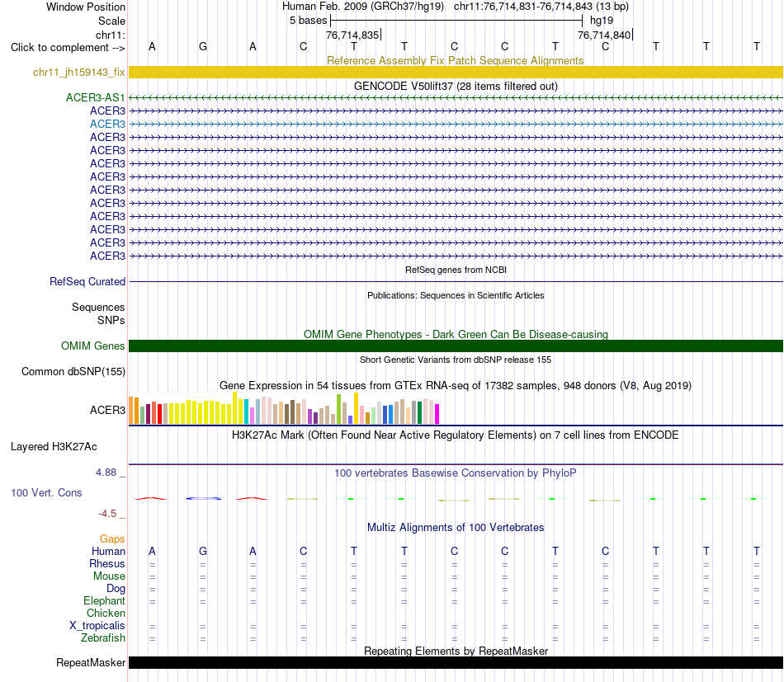Screen dimensions: 784x682
Task: Click 'Short Genetic Variants from dbSNP release 155'
Action: coord(456,360)
